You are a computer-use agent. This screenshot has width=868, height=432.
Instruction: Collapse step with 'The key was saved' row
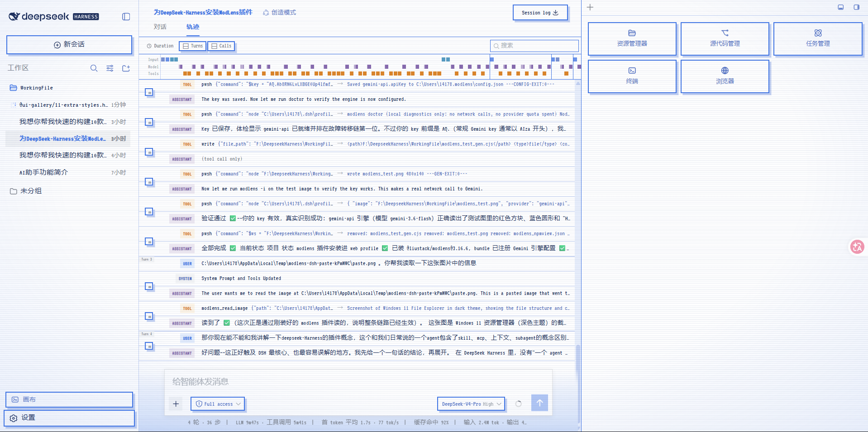pos(149,92)
